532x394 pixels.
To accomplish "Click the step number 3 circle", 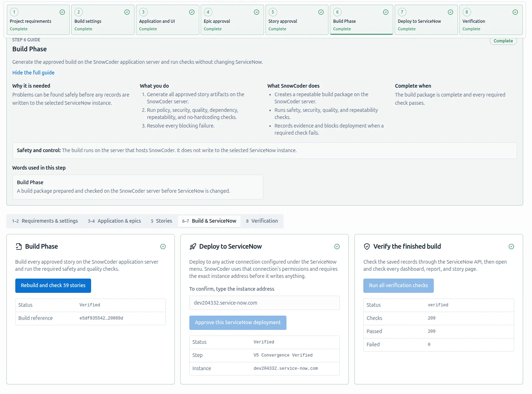I will pyautogui.click(x=143, y=12).
